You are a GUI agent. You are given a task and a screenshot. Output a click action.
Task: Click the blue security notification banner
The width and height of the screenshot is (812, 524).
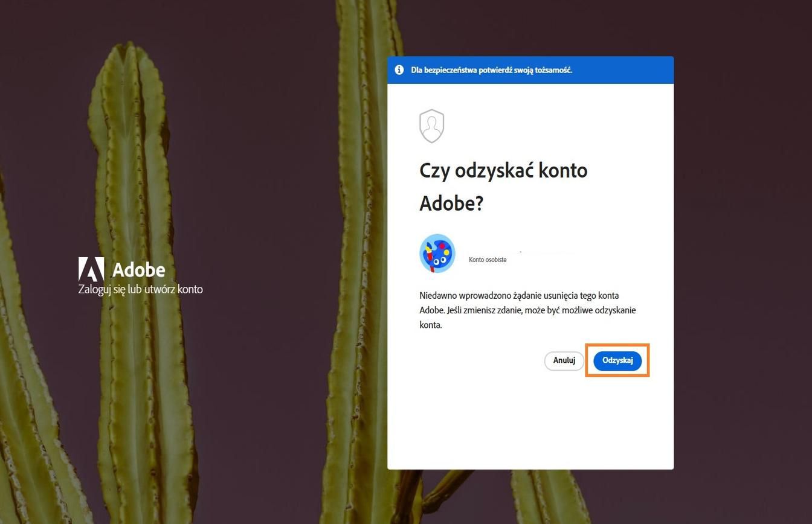[x=530, y=70]
